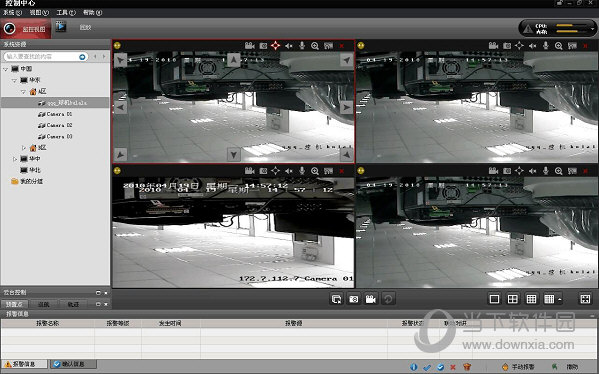Toggle PTZ control in top-right pane
The image size is (599, 374).
coord(519,45)
